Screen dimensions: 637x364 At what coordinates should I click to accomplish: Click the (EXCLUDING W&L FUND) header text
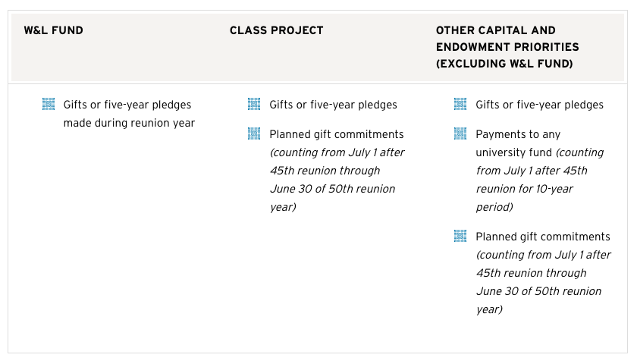tap(504, 64)
